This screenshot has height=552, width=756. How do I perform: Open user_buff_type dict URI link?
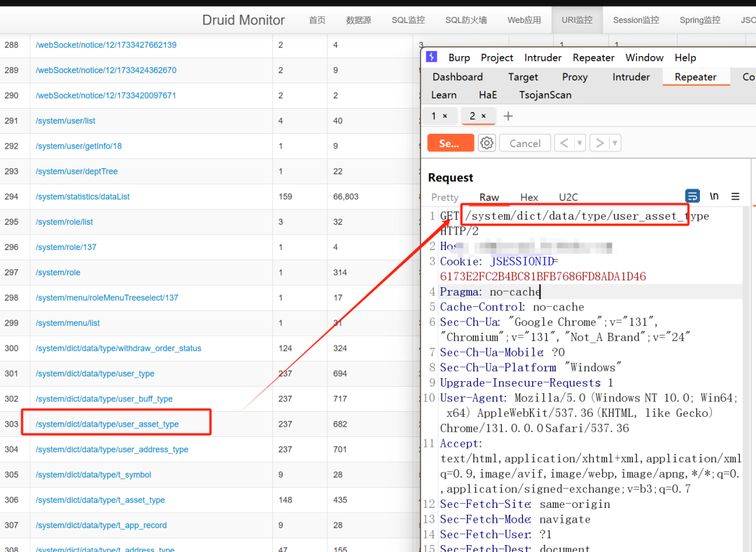point(104,399)
